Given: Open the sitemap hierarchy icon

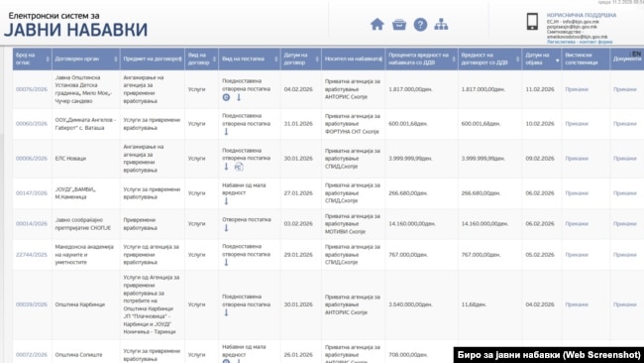Looking at the screenshot, I should pos(441,24).
